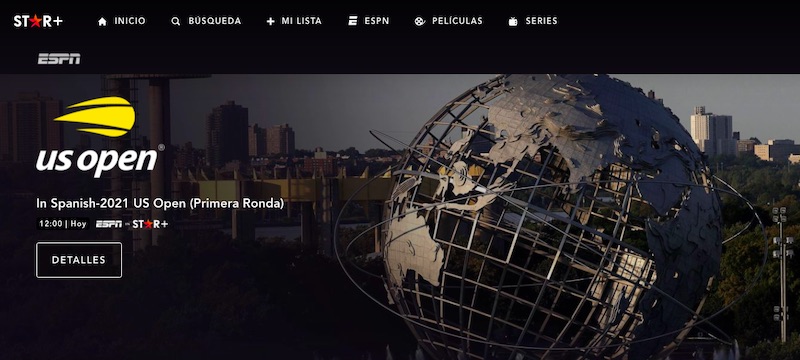Click the yellow US Open ball logo

(x=95, y=117)
